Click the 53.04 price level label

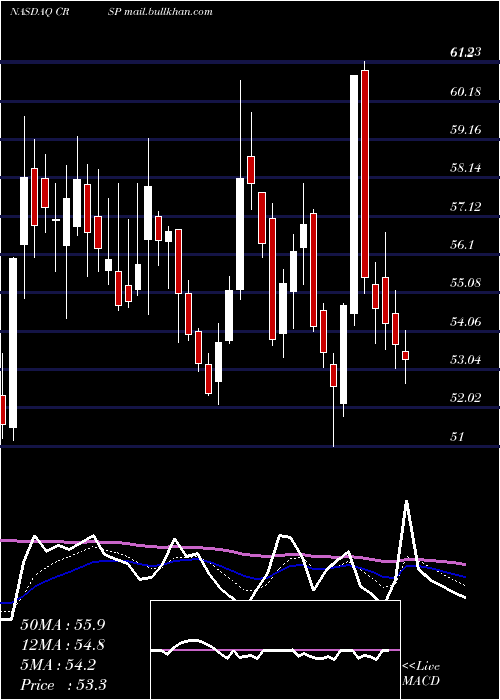466,359
